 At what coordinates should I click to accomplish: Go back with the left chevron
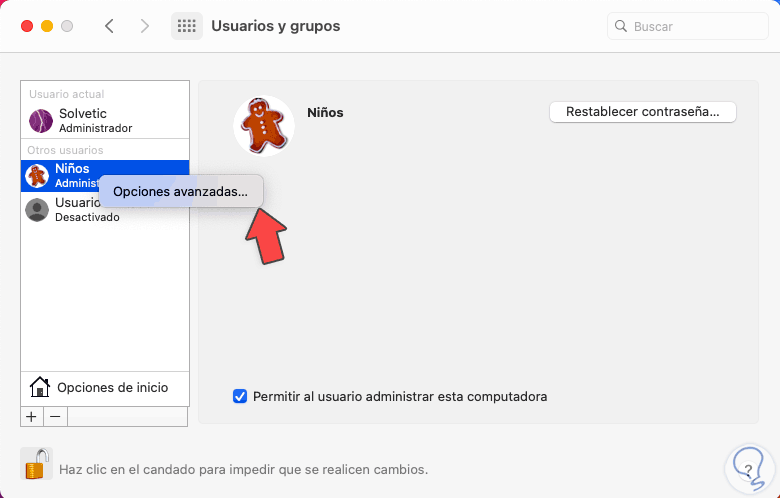pos(109,26)
